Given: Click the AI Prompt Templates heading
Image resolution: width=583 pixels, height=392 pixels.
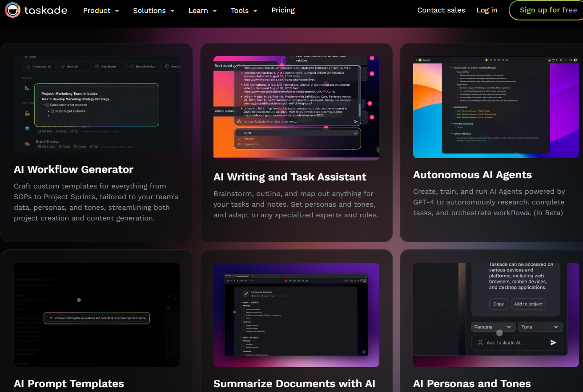Looking at the screenshot, I should click(x=69, y=384).
